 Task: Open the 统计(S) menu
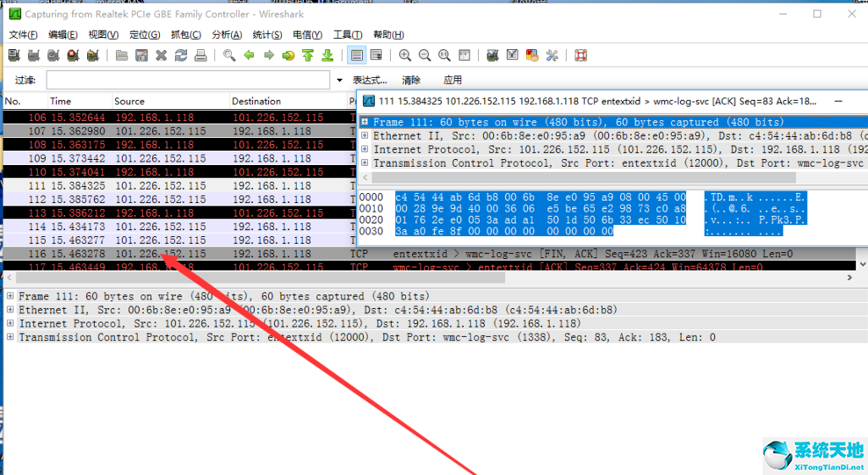267,35
